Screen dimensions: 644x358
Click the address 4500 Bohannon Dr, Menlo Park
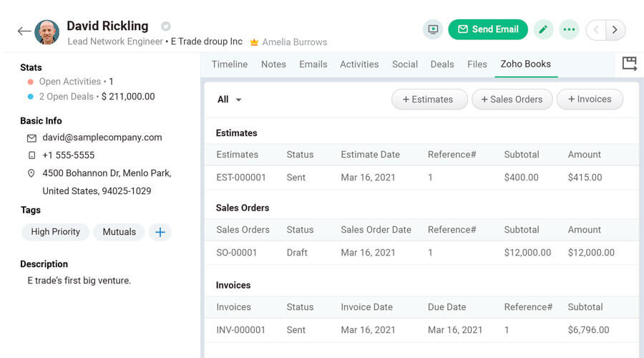coord(107,173)
